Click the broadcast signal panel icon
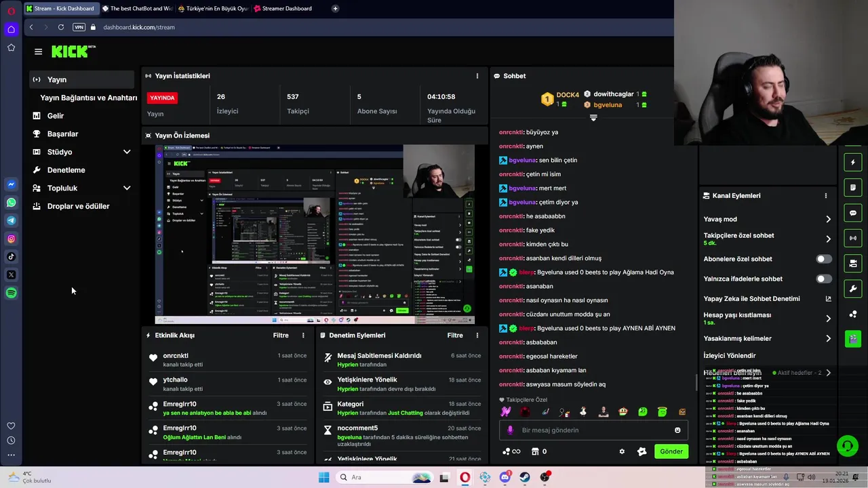868x488 pixels. [853, 238]
